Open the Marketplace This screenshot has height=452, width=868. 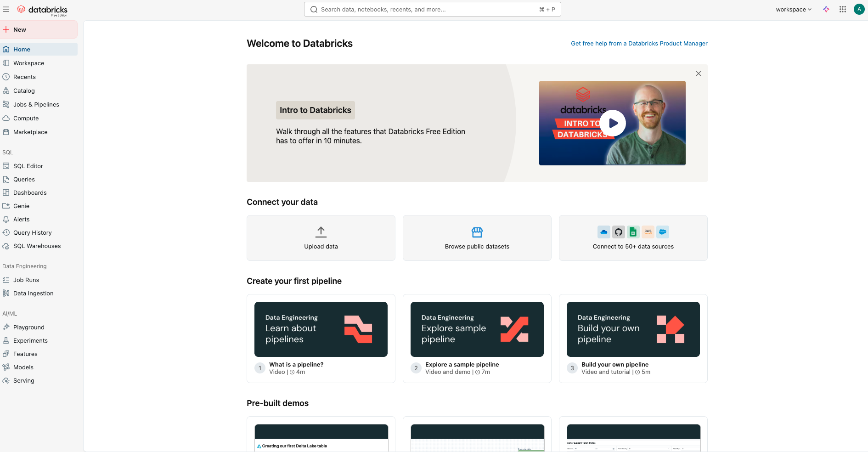pos(30,132)
